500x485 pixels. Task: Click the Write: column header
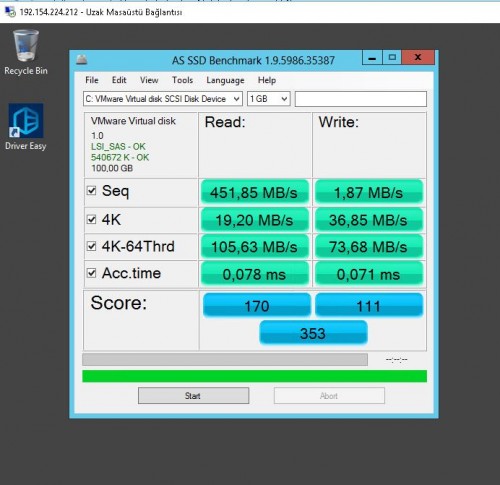click(x=339, y=122)
